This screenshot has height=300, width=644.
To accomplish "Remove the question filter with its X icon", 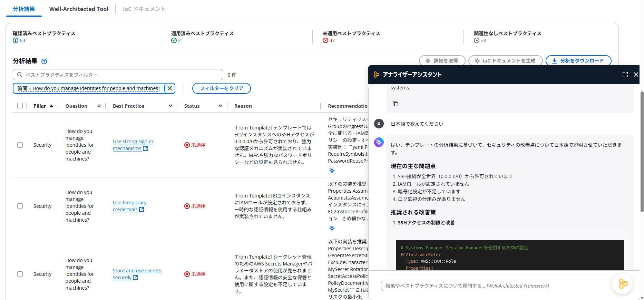I will [x=170, y=88].
